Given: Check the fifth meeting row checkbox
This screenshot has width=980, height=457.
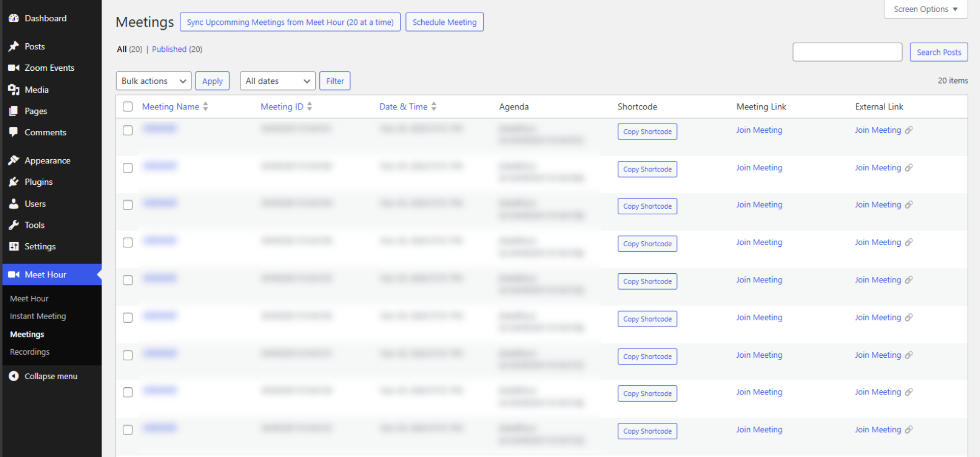Looking at the screenshot, I should [x=128, y=280].
